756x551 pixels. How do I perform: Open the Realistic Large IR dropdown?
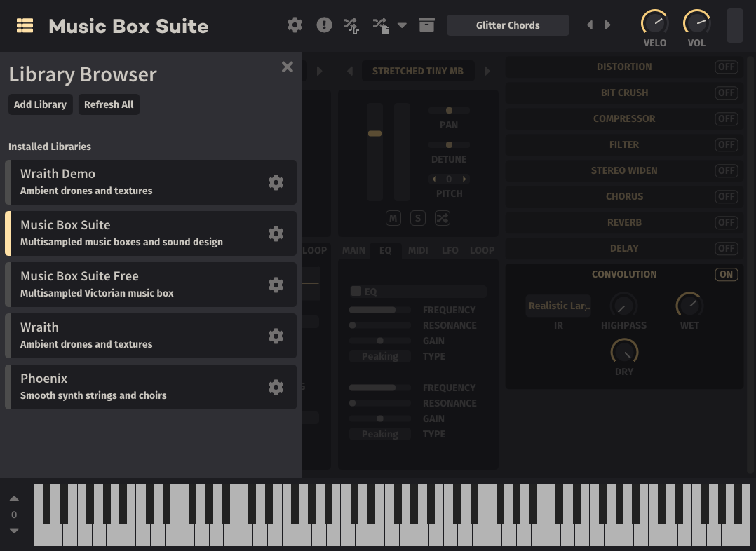coord(558,306)
